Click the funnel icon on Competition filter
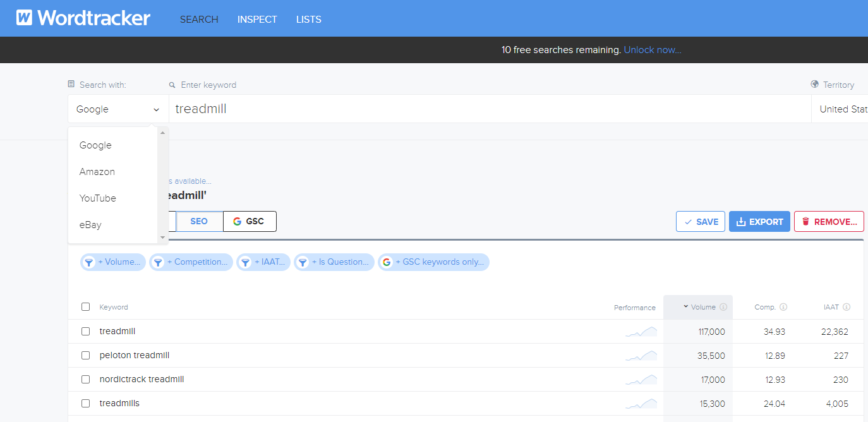Image resolution: width=868 pixels, height=422 pixels. tap(158, 262)
